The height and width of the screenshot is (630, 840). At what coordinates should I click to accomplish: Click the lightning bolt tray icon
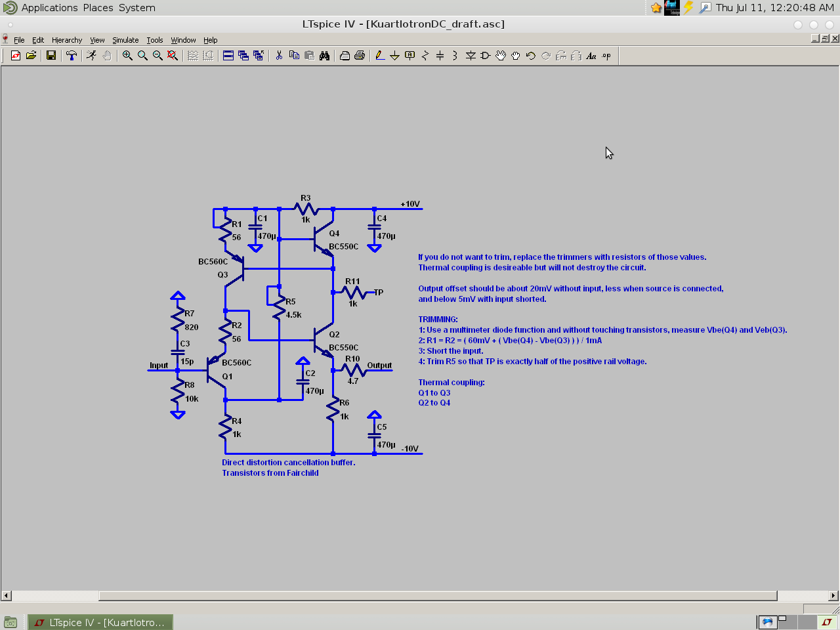click(x=688, y=8)
